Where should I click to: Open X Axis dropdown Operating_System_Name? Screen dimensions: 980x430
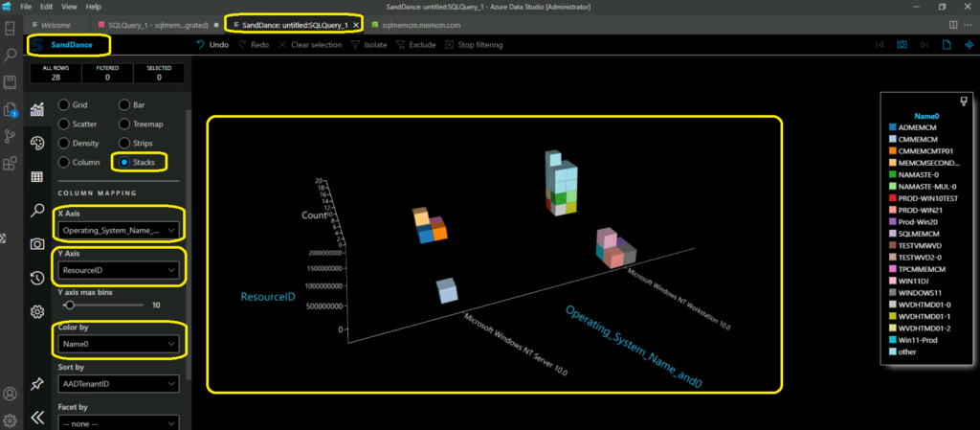click(x=118, y=231)
